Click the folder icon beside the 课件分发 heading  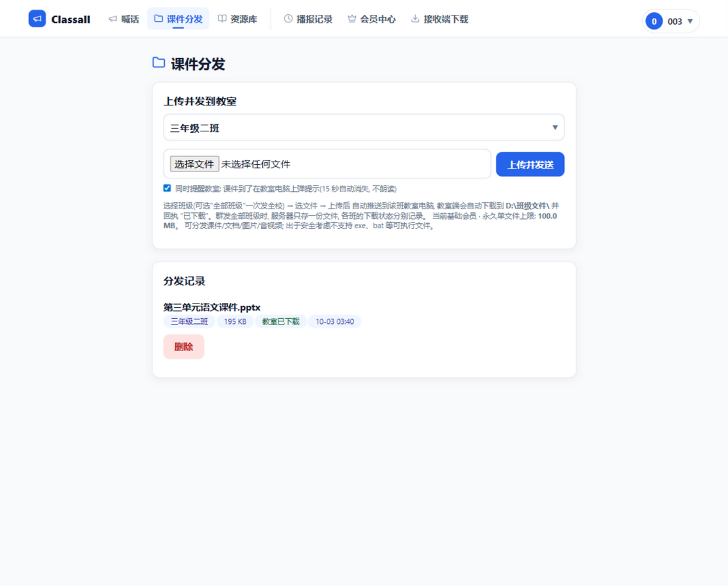click(x=159, y=63)
